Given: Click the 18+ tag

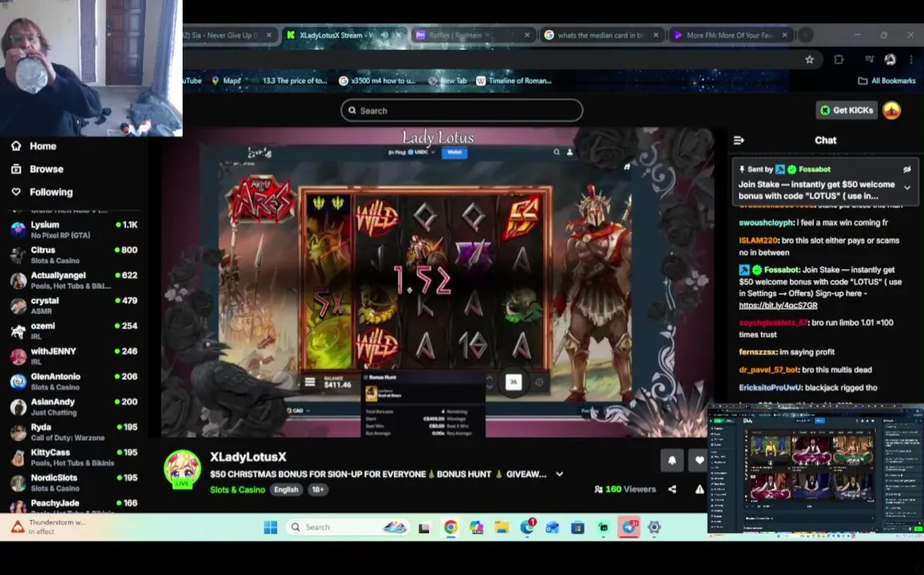Looking at the screenshot, I should (x=318, y=490).
